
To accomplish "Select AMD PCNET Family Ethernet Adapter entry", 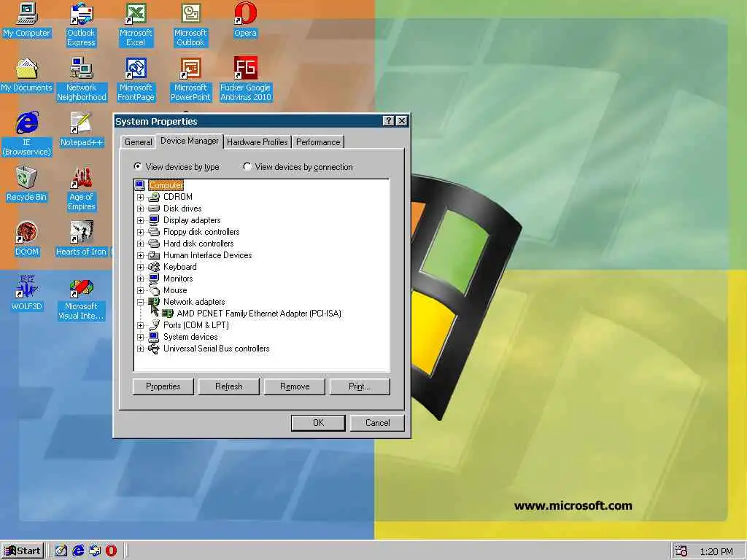I will tap(259, 314).
